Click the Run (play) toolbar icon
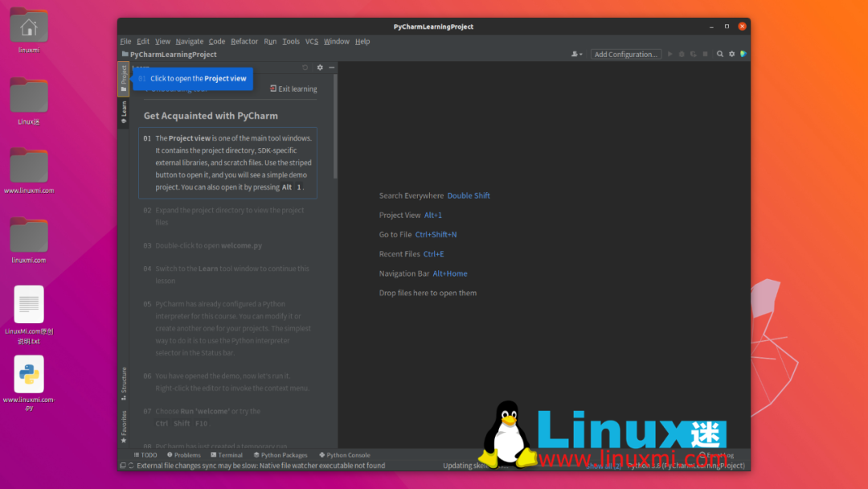The image size is (868, 489). click(x=669, y=54)
